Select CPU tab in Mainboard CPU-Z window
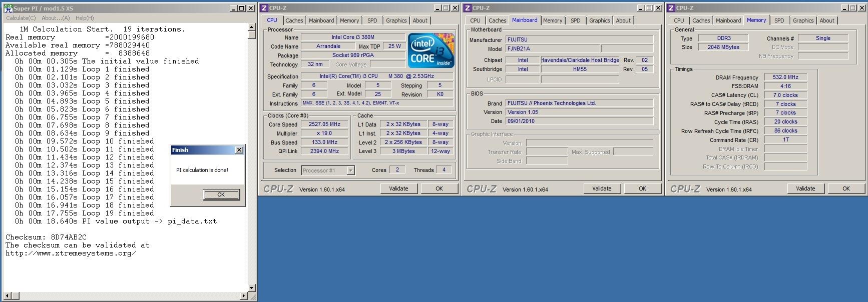The width and height of the screenshot is (868, 302). (475, 20)
